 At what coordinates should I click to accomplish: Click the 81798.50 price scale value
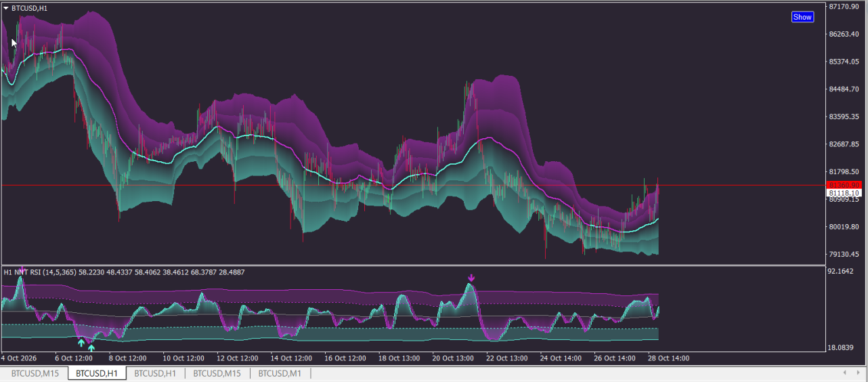(844, 172)
